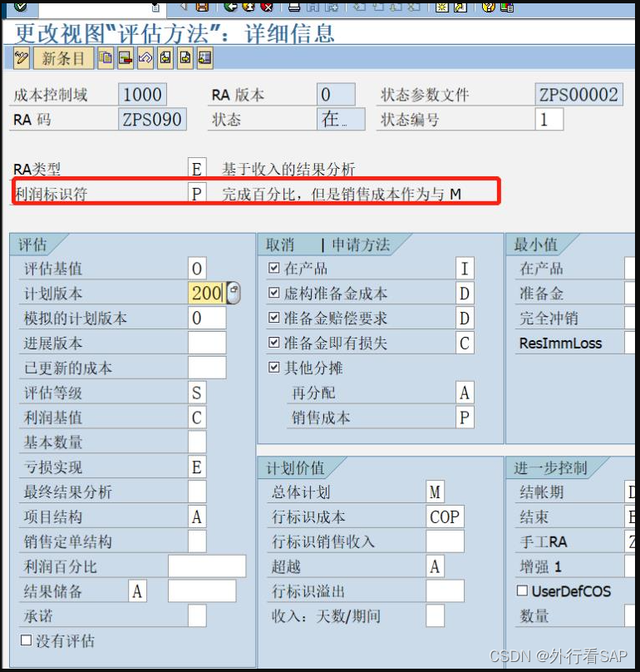Click the Print icon in top toolbar
640x672 pixels.
tap(294, 6)
